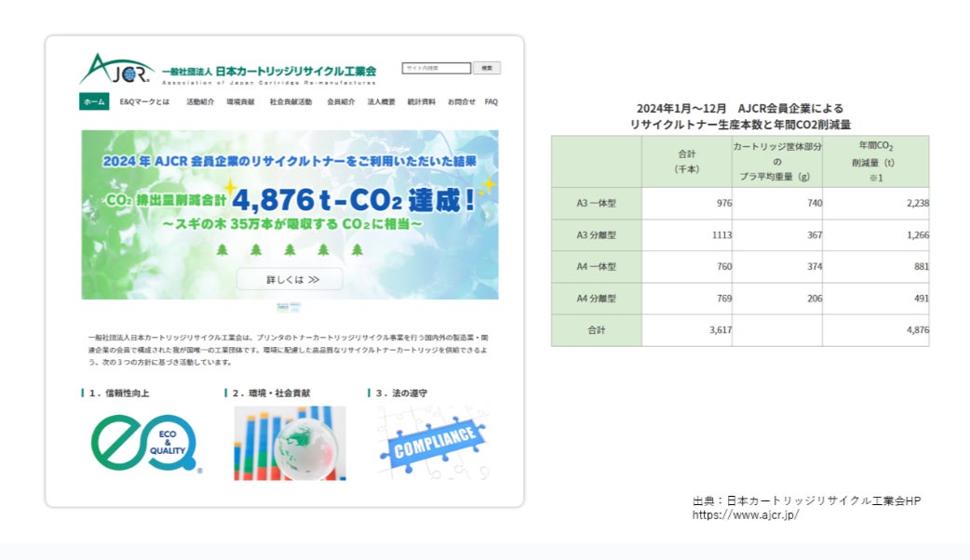The image size is (970, 560).
Task: Click the 詳しくは >> button
Action: pos(290,279)
